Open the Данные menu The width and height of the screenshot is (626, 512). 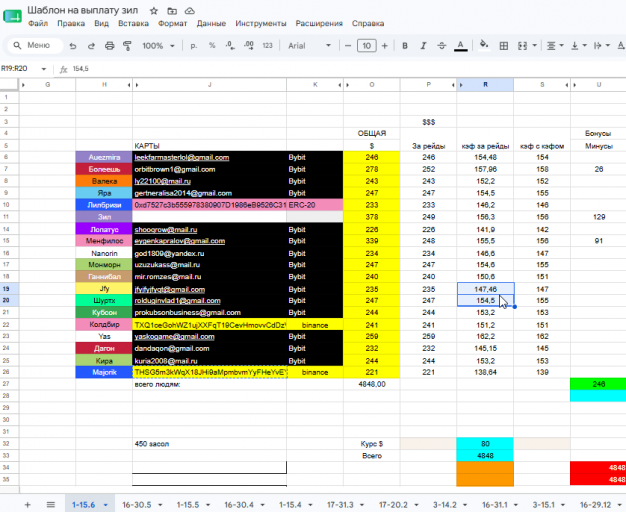pos(211,24)
